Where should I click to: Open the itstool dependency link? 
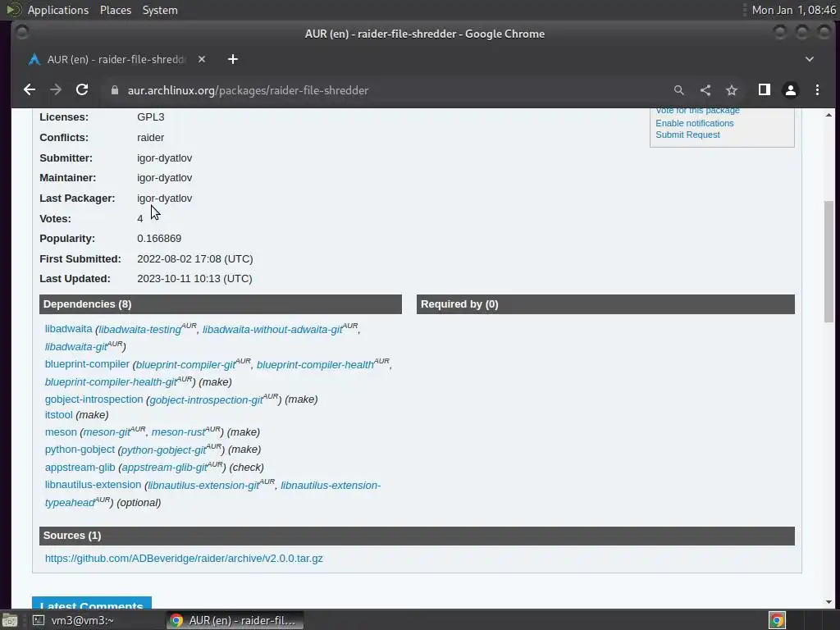click(58, 414)
